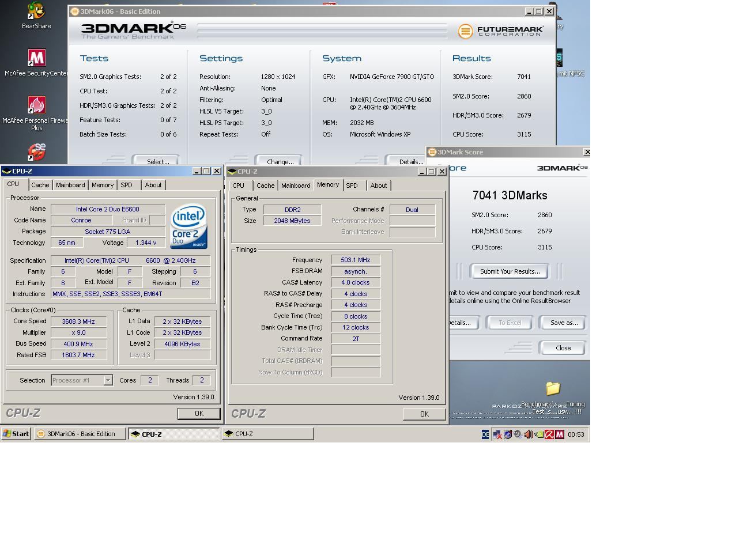The width and height of the screenshot is (747, 560).
Task: Click the Resolution value 1280 x 1024
Action: tap(278, 77)
